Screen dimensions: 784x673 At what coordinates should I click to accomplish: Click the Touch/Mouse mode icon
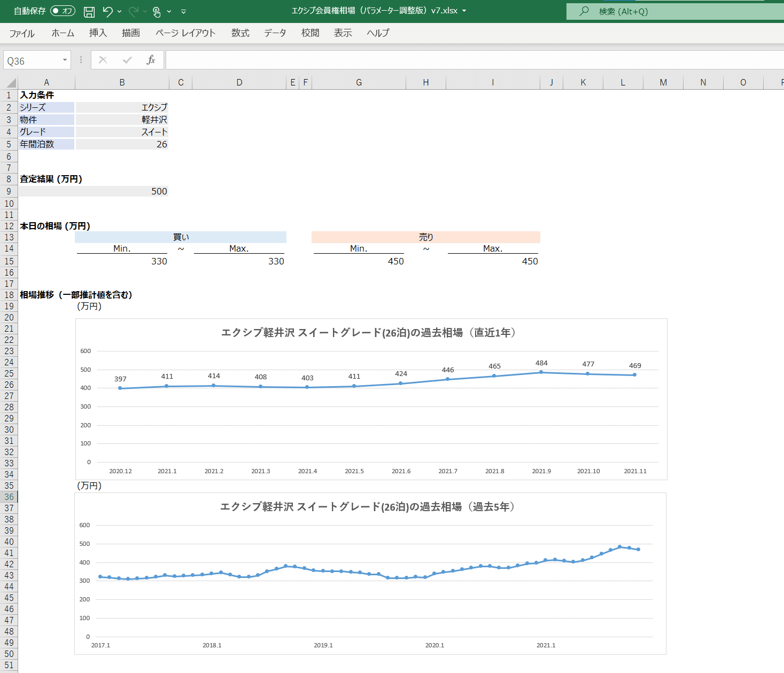[x=157, y=11]
